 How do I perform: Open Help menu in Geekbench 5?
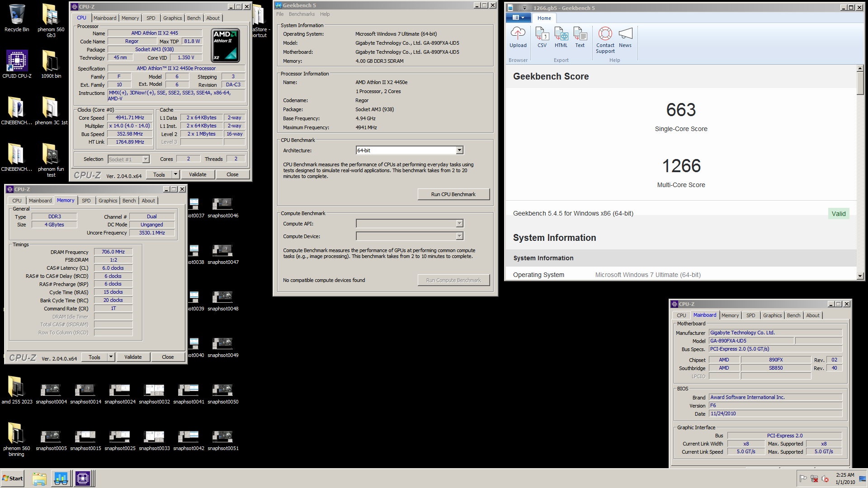pos(325,14)
